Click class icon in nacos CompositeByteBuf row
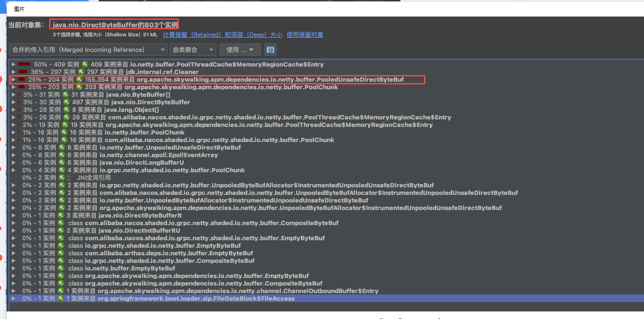This screenshot has width=644, height=319. click(x=62, y=223)
